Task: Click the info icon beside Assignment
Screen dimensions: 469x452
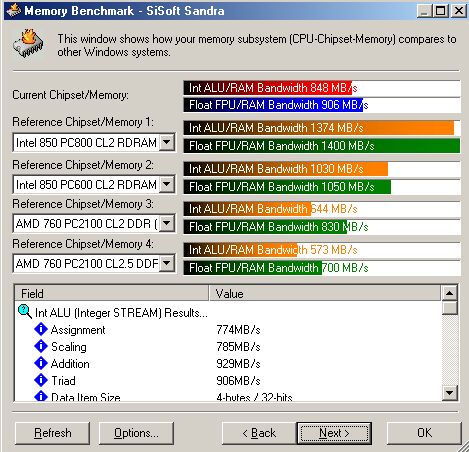Action: 41,329
